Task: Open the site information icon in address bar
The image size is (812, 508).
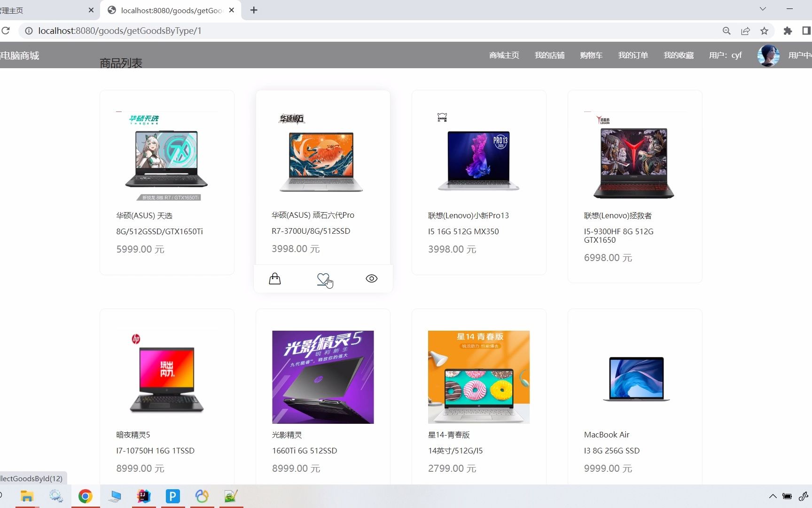Action: (29, 31)
